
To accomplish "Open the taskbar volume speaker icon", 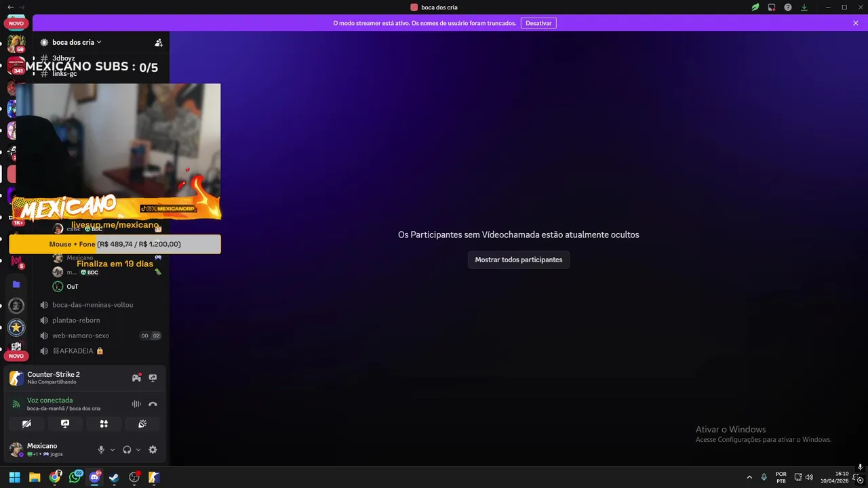I will coord(809,477).
